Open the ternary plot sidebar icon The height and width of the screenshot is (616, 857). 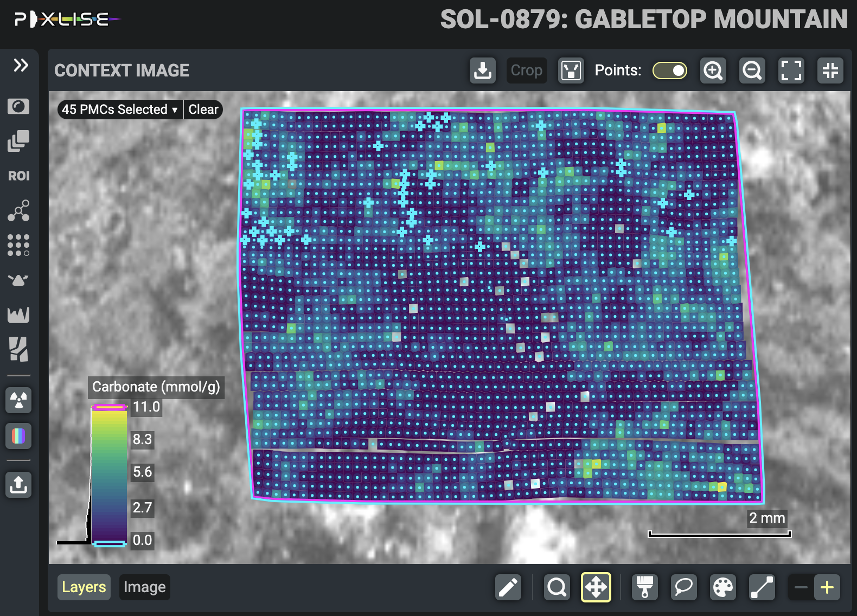click(x=18, y=280)
